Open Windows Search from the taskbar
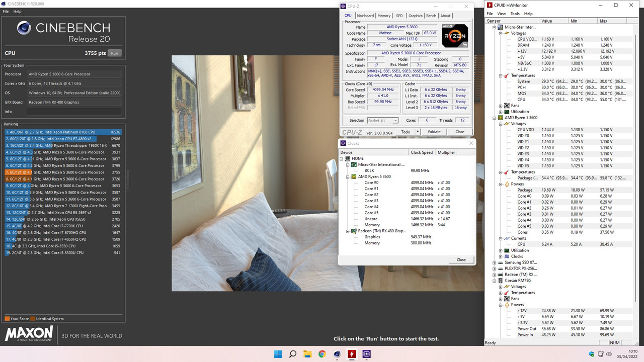The image size is (644, 362). coord(292,354)
